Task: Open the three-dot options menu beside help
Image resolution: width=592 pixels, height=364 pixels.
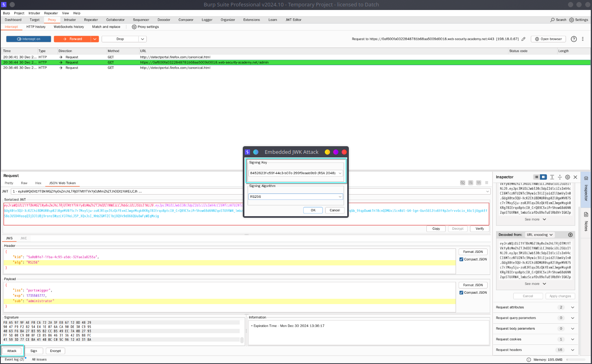Action: tap(582, 39)
